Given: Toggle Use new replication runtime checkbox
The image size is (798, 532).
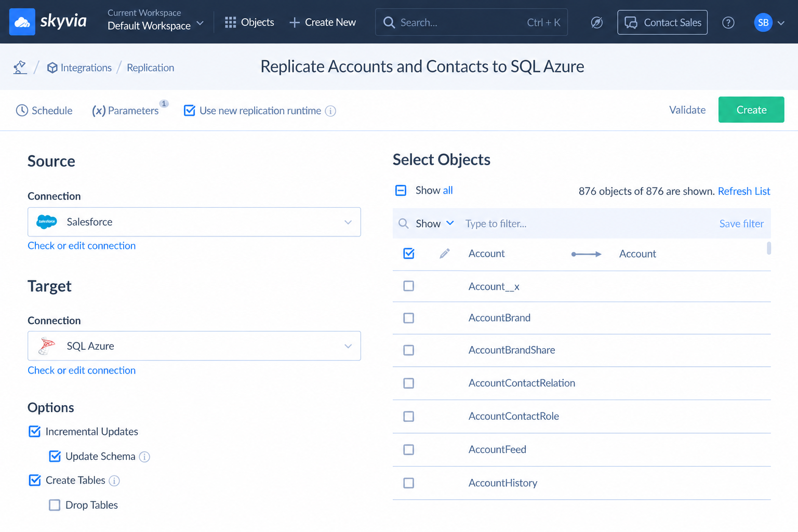Looking at the screenshot, I should point(190,110).
